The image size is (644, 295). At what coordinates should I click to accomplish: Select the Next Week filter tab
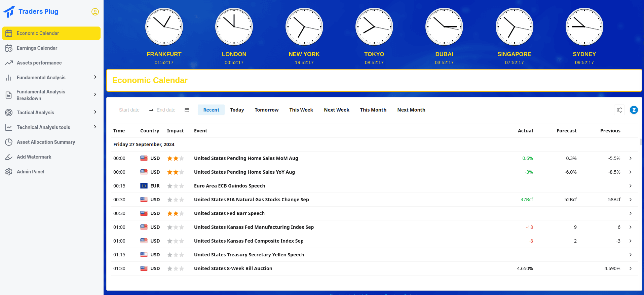point(337,110)
